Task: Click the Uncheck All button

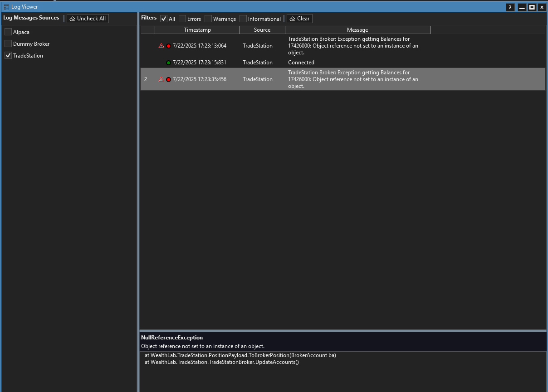Action: [88, 19]
